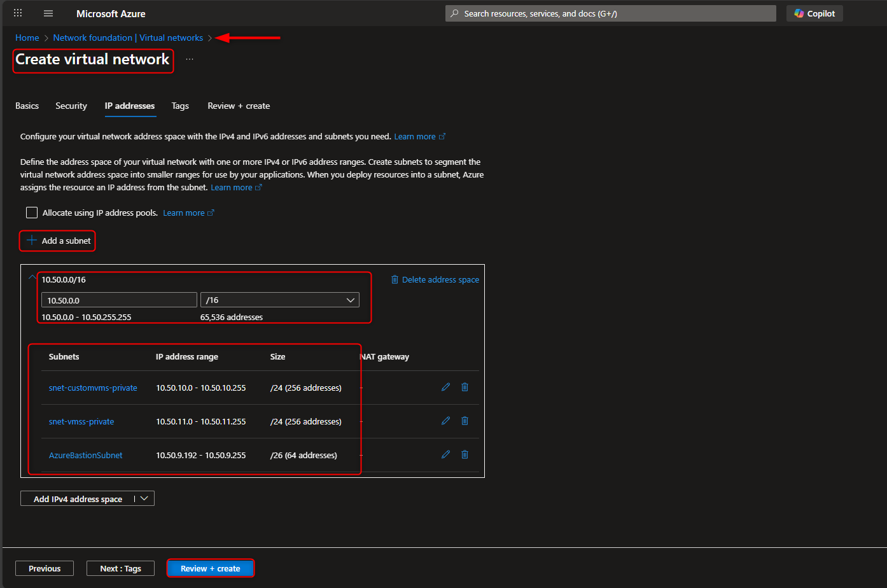Click inside the 10.50.0.0 address input field
This screenshot has height=588, width=887.
point(118,299)
